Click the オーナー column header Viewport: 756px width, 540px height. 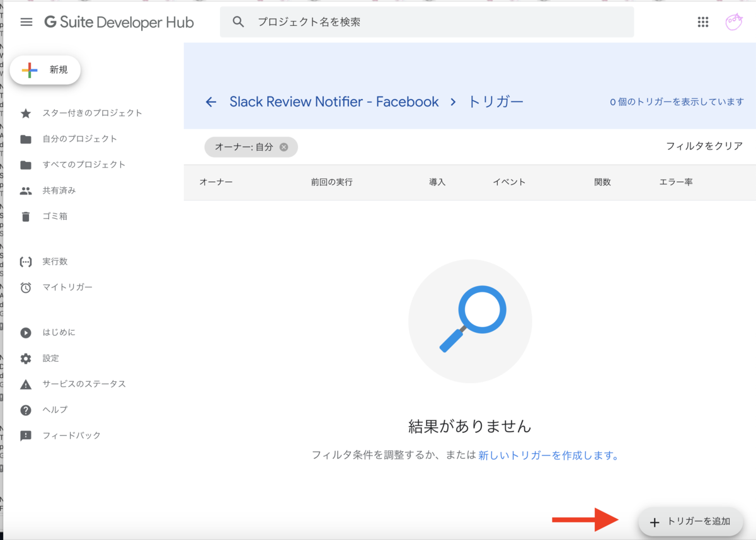pos(216,182)
